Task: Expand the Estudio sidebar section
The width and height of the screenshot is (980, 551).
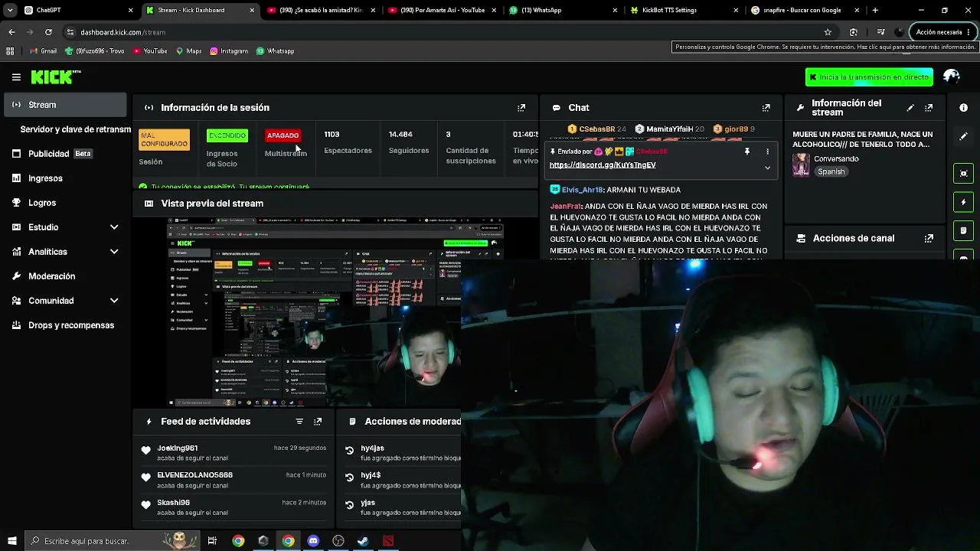Action: point(114,227)
